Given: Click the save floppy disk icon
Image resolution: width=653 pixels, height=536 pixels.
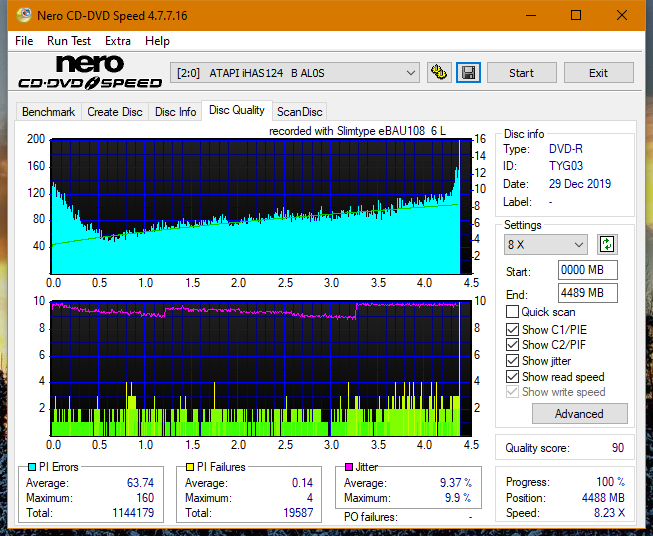Looking at the screenshot, I should point(469,73).
